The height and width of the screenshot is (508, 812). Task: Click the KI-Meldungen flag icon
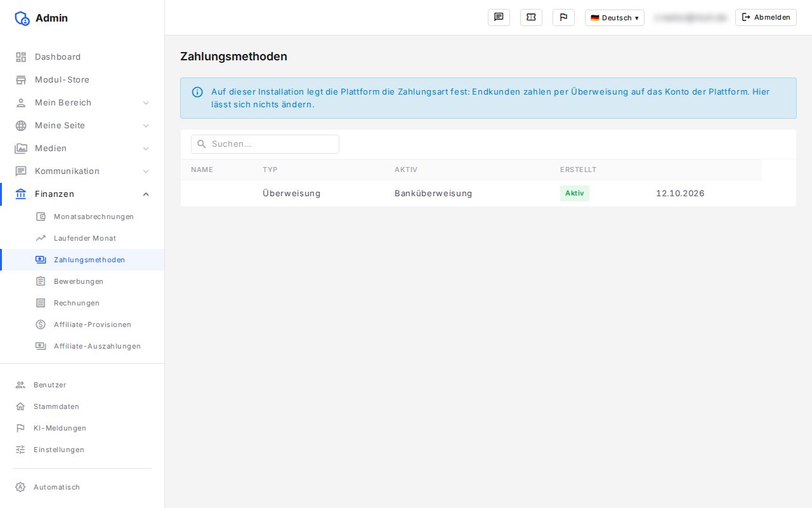click(x=20, y=428)
